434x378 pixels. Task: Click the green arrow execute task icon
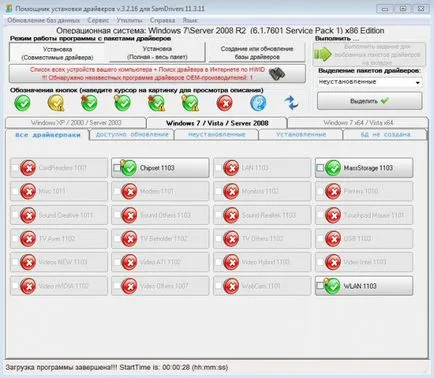point(323,54)
